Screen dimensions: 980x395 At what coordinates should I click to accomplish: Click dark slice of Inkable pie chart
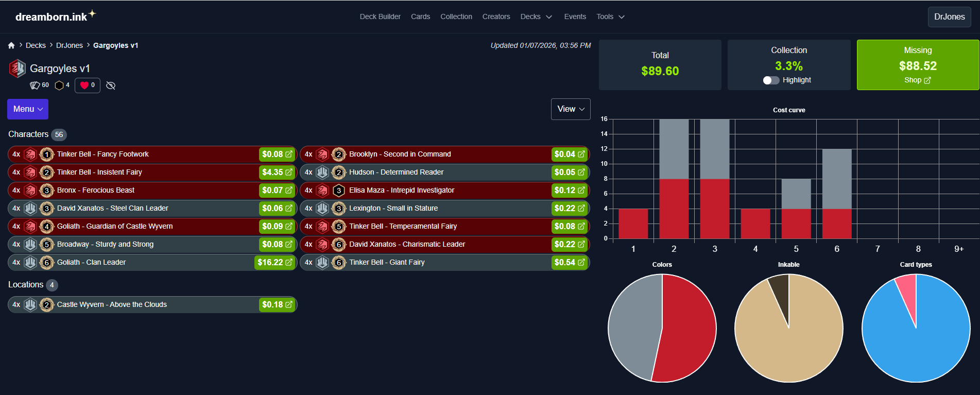pyautogui.click(x=781, y=294)
